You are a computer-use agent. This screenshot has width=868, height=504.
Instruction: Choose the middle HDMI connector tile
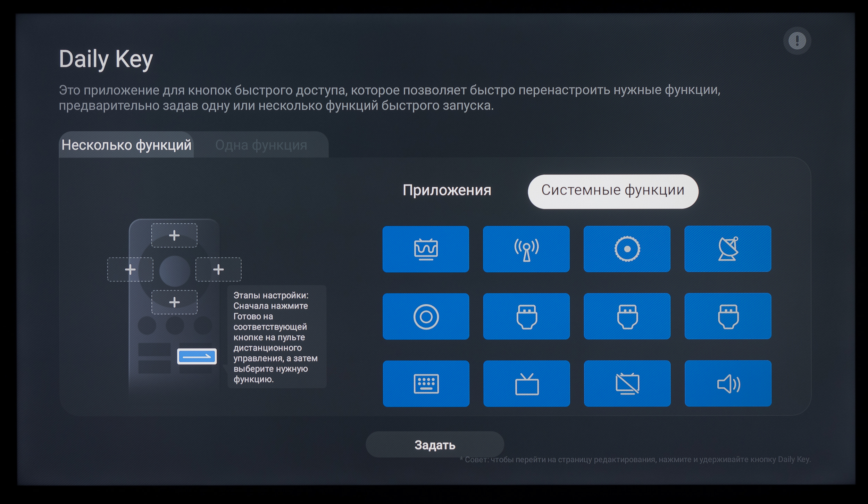click(627, 316)
